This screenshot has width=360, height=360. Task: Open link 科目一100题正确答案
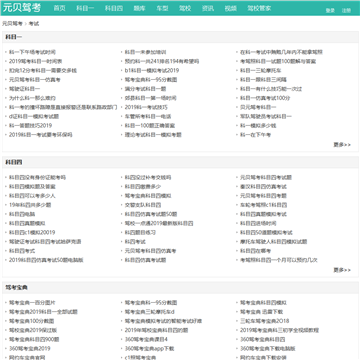pos(150,125)
